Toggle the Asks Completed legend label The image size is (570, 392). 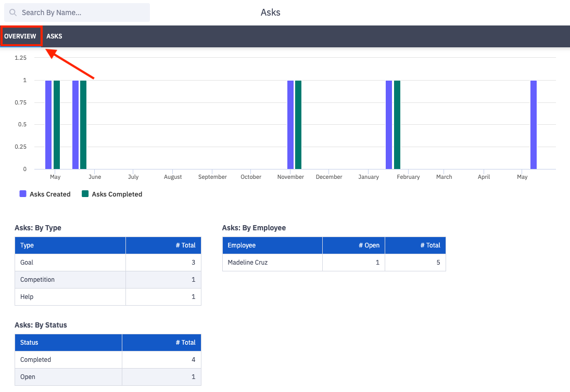(117, 194)
